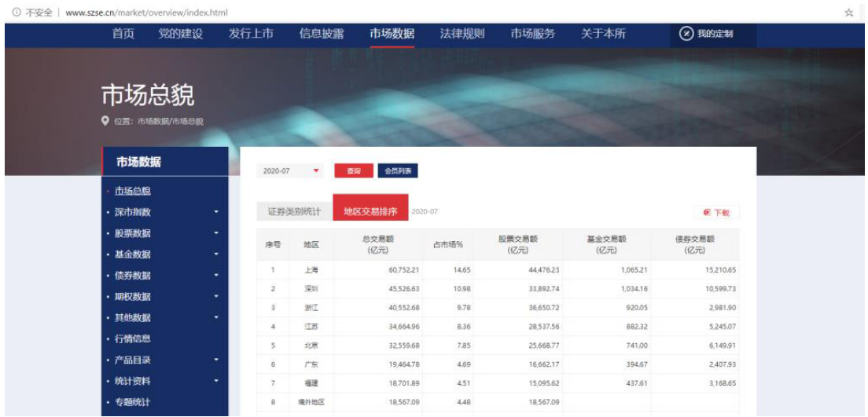Switch to the 证券类别统计 tab
Viewport: 868px width, 417px height.
pyautogui.click(x=294, y=212)
